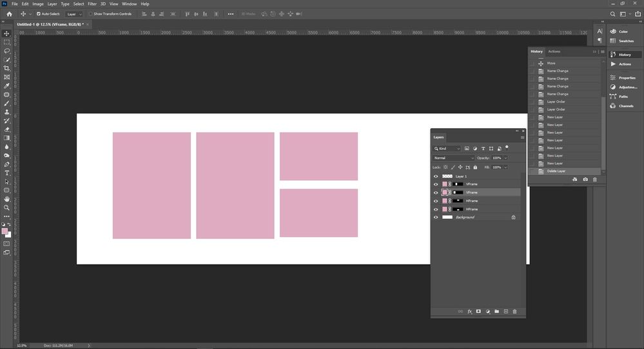The image size is (644, 349).
Task: Select the Eyedropper tool
Action: click(x=6, y=86)
